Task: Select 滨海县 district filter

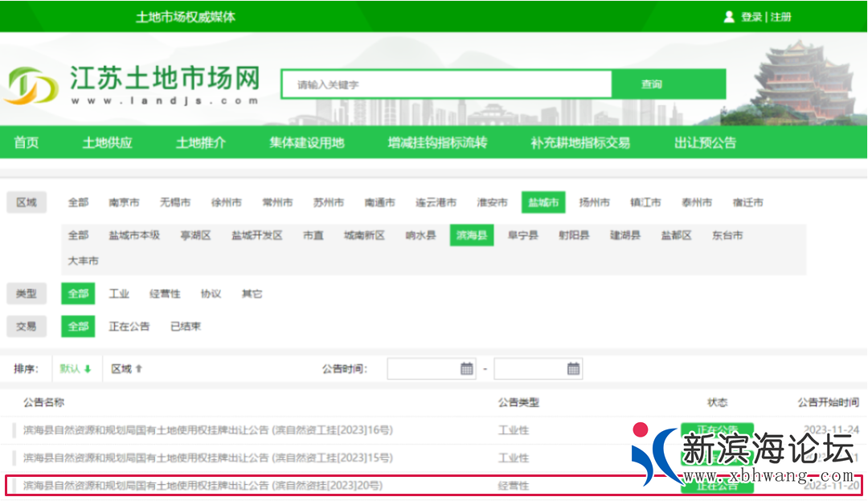Action: pyautogui.click(x=471, y=236)
